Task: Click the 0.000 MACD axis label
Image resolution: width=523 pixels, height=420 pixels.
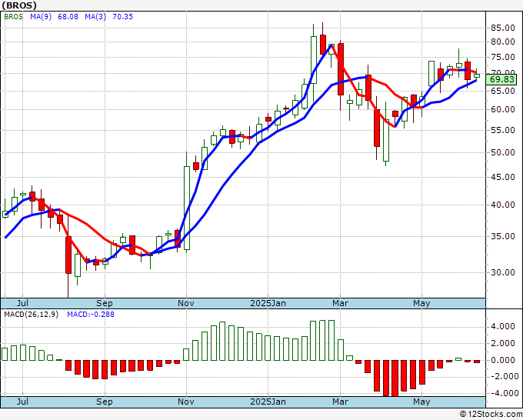Action: click(505, 360)
